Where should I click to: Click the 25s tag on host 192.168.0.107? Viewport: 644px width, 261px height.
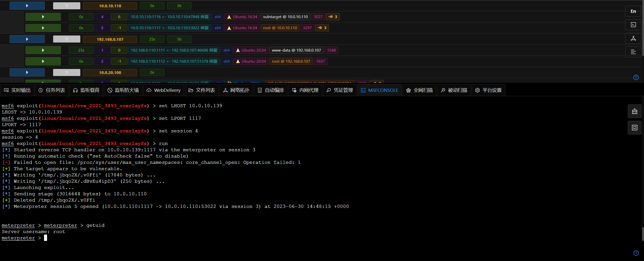click(152, 39)
